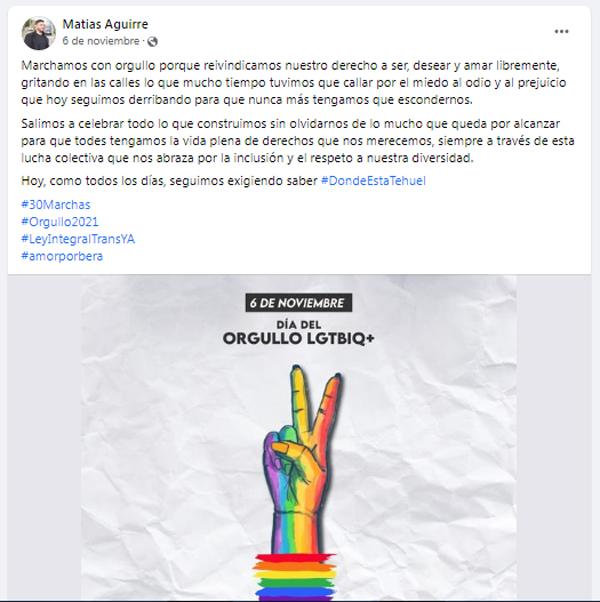The height and width of the screenshot is (602, 600).
Task: Click the 'DÍA DEL' text in the image
Action: click(x=299, y=325)
